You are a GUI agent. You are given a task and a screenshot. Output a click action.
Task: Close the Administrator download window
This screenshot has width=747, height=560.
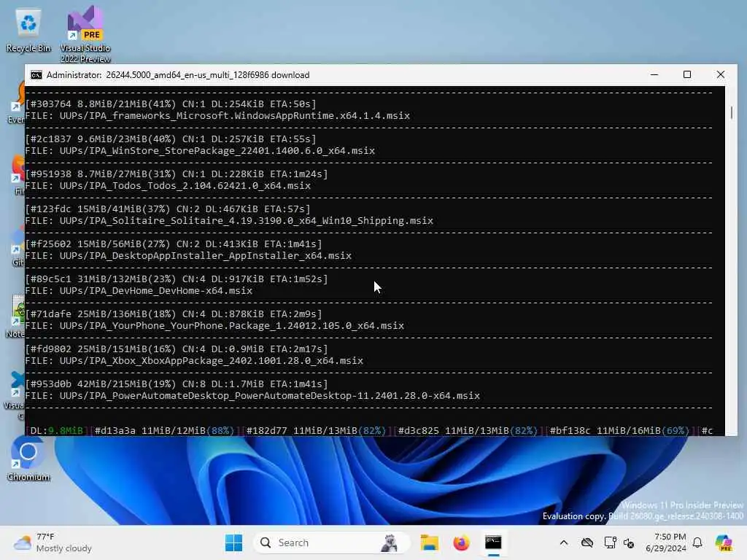tap(720, 75)
